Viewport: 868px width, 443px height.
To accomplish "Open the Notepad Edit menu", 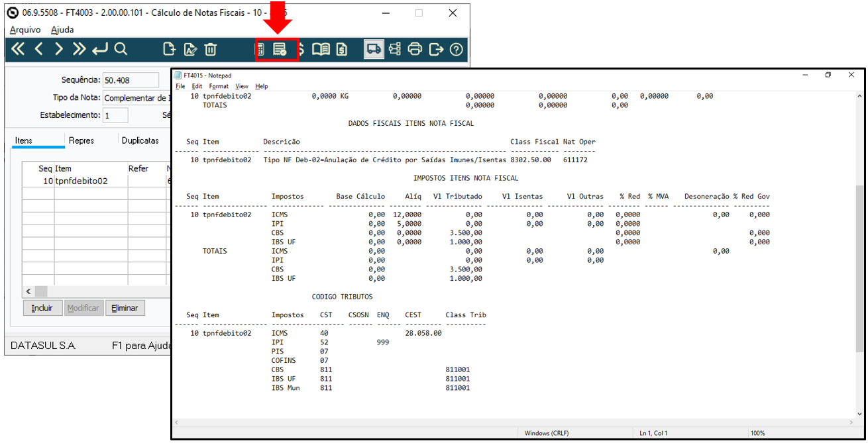I will (197, 86).
